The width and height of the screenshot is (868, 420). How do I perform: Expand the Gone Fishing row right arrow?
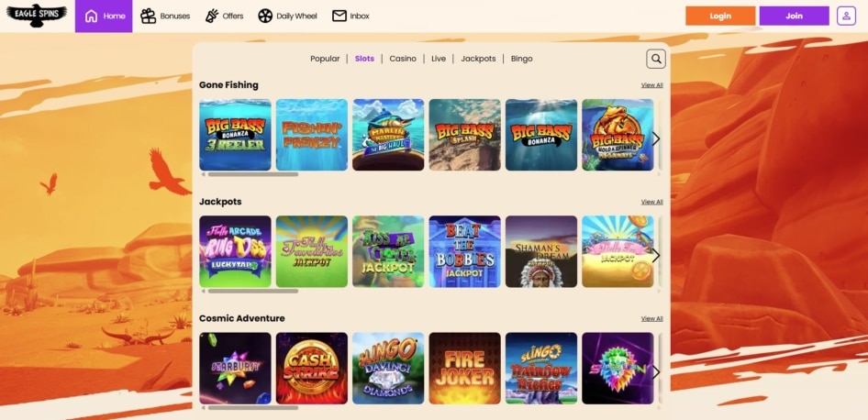[x=656, y=138]
